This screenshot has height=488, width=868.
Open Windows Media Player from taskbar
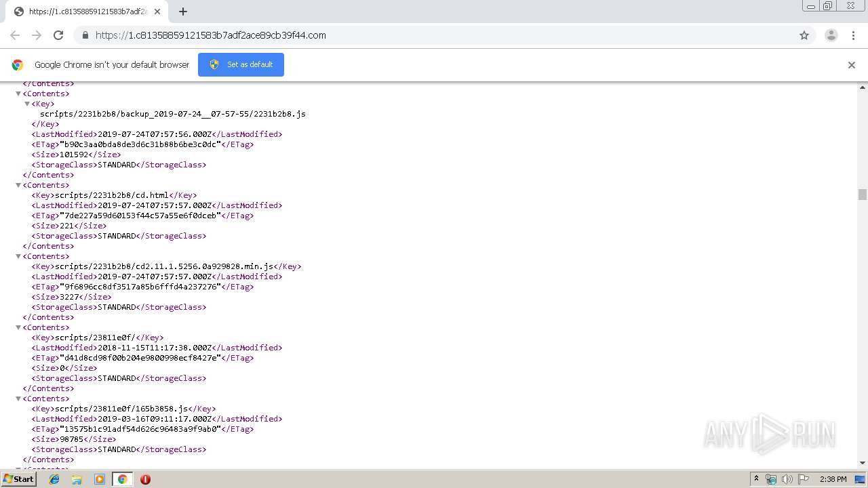(x=100, y=479)
